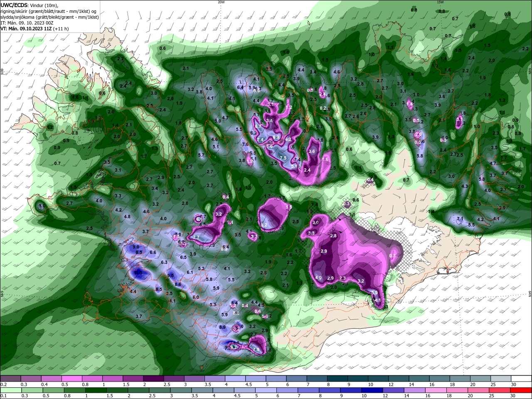The width and height of the screenshot is (532, 399).
Task: Click the '(+11 h)' forecast offset text
Action: click(x=61, y=29)
